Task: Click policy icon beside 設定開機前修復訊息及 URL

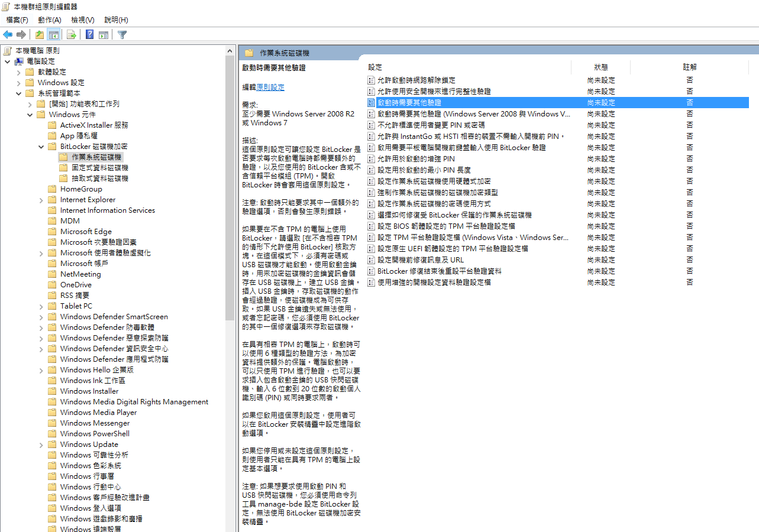Action: (372, 259)
